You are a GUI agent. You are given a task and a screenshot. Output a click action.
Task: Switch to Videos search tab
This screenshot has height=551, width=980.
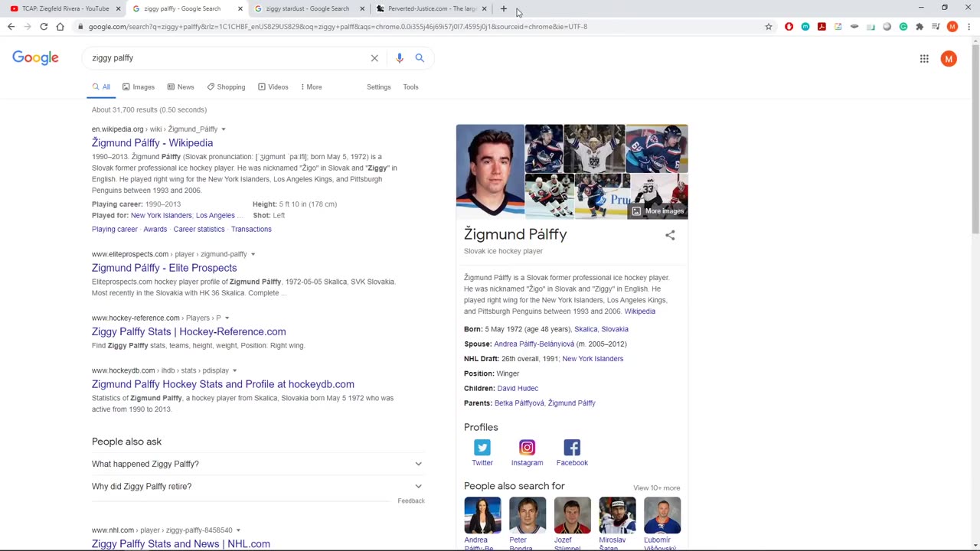(x=273, y=87)
